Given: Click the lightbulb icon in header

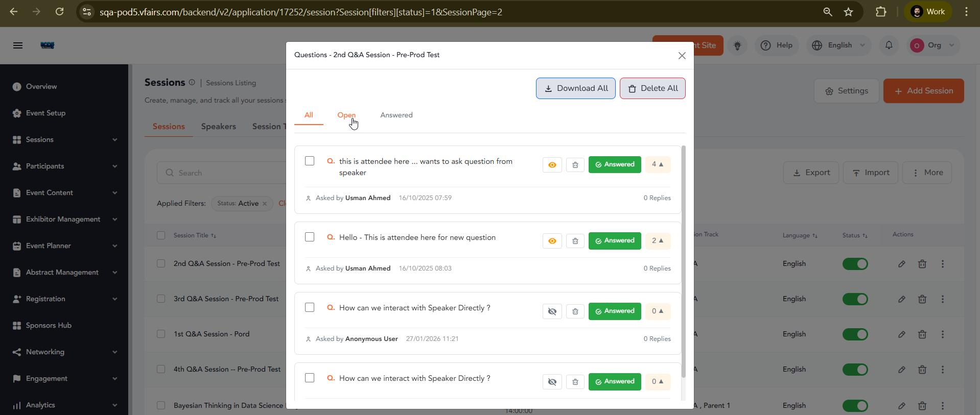Looking at the screenshot, I should (x=737, y=45).
